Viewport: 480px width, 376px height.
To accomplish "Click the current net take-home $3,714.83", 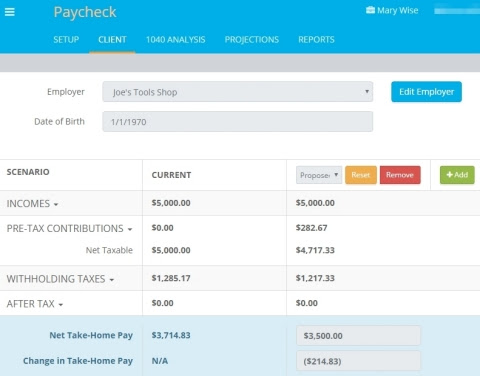I will 171,335.
